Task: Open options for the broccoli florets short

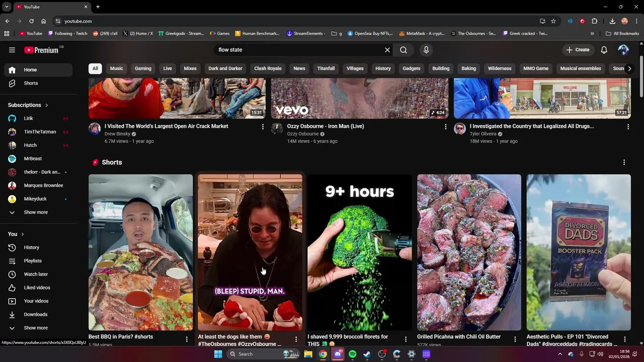Action: [x=406, y=339]
